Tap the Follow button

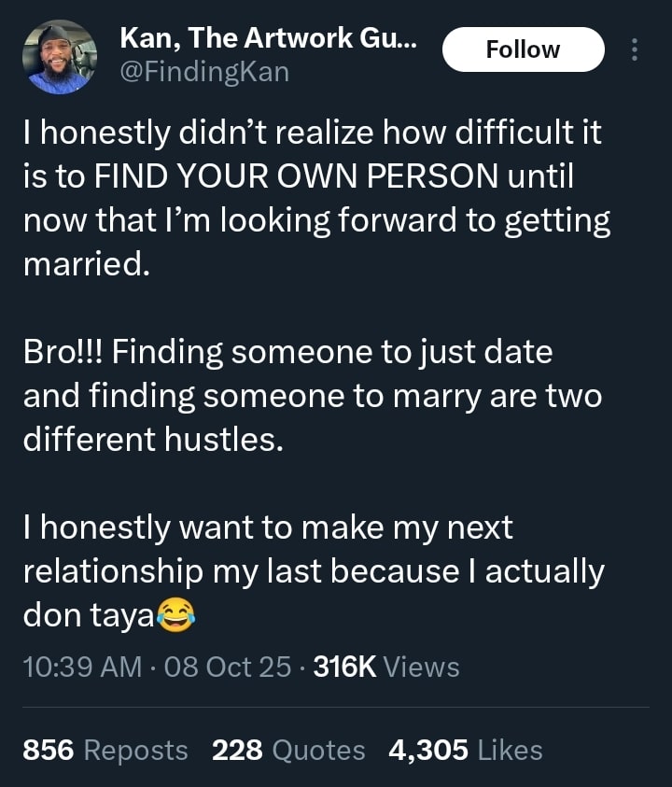click(x=523, y=49)
